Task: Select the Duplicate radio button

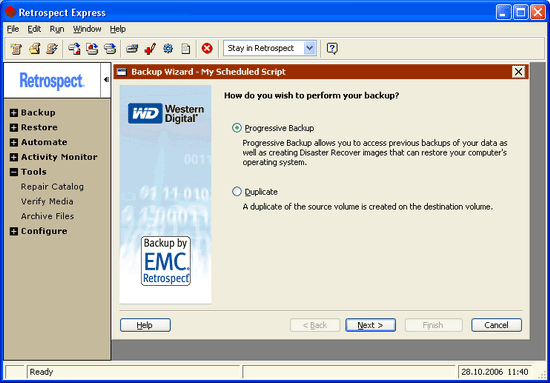Action: (x=237, y=192)
